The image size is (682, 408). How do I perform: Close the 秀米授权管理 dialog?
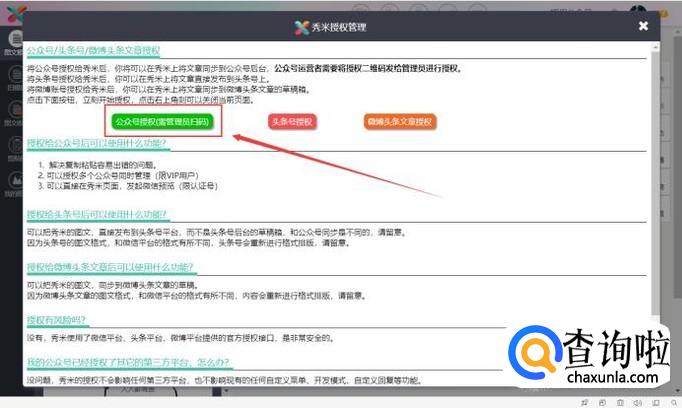(643, 26)
